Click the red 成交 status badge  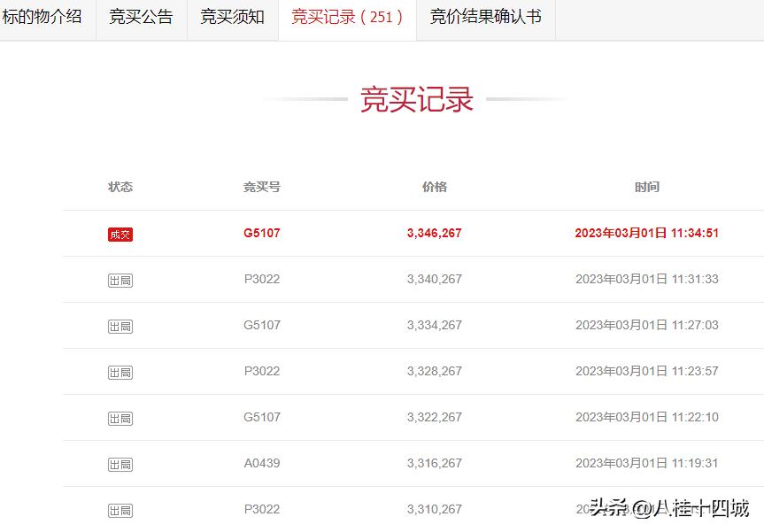point(120,234)
